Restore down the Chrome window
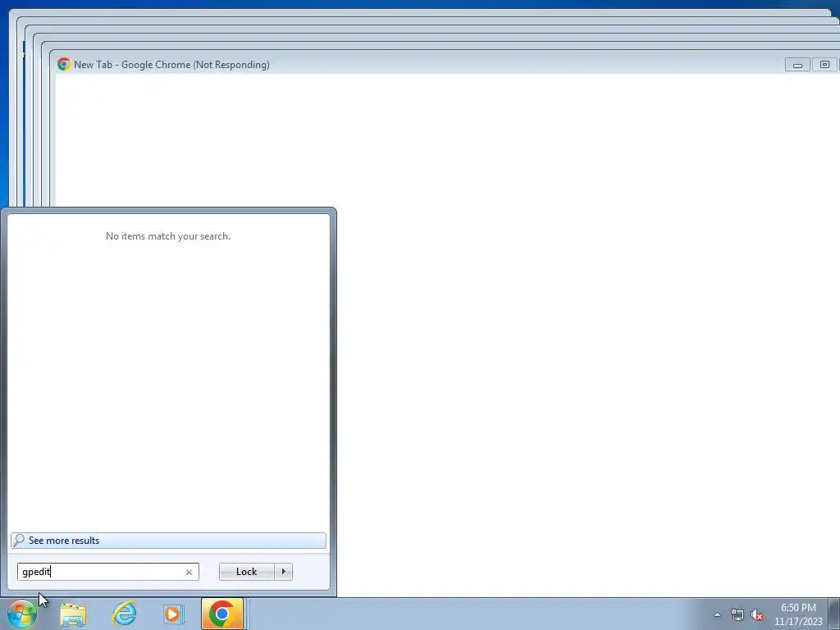 coord(824,65)
